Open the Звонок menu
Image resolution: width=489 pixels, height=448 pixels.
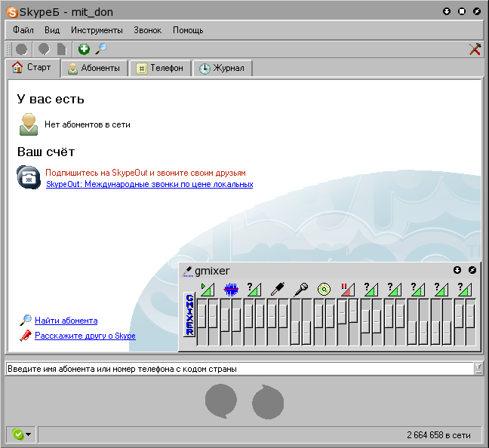(147, 30)
